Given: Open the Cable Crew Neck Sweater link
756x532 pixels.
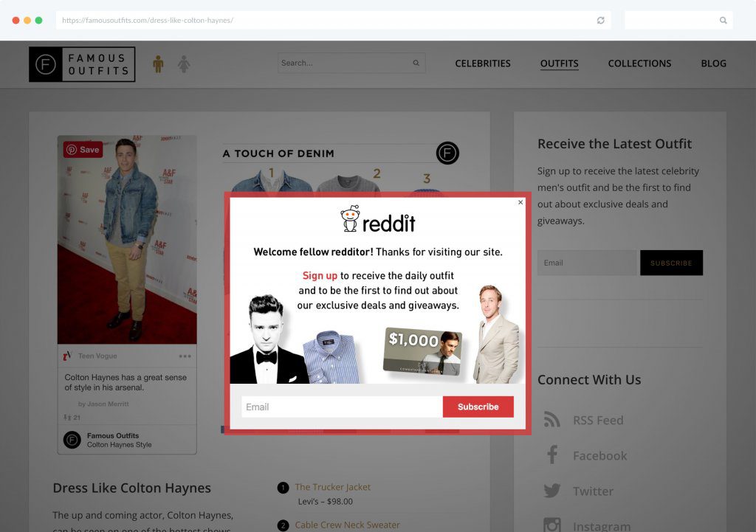Looking at the screenshot, I should click(x=348, y=525).
